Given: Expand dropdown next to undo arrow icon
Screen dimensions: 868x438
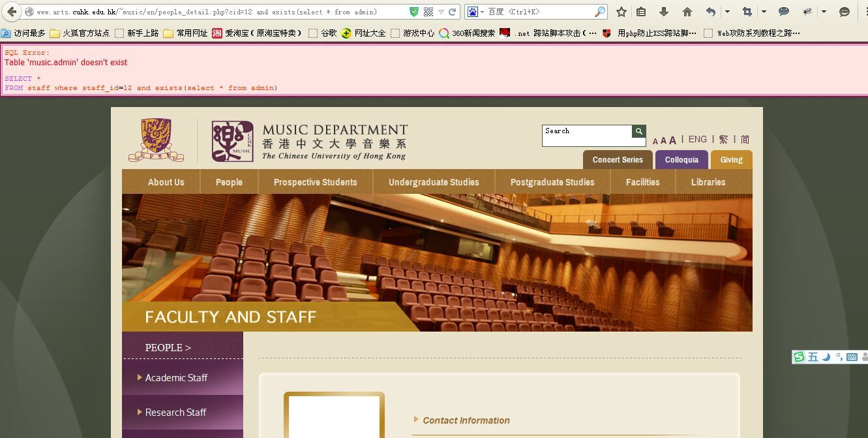Looking at the screenshot, I should [727, 12].
